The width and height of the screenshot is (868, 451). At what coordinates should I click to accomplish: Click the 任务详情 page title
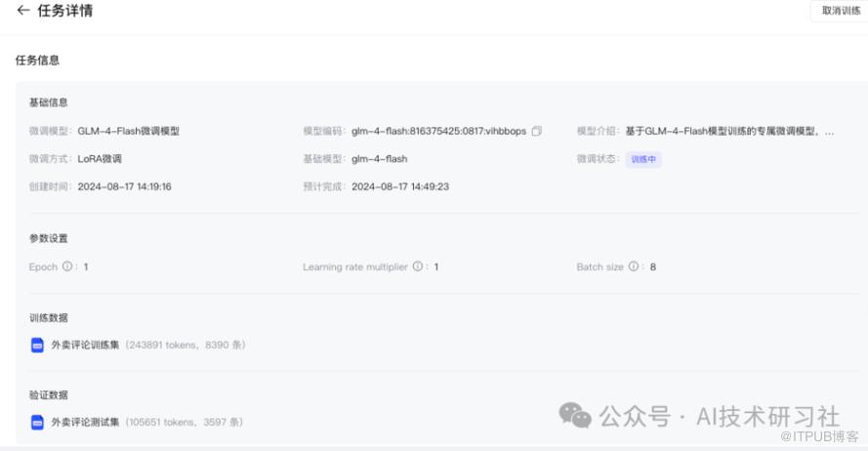(x=64, y=11)
